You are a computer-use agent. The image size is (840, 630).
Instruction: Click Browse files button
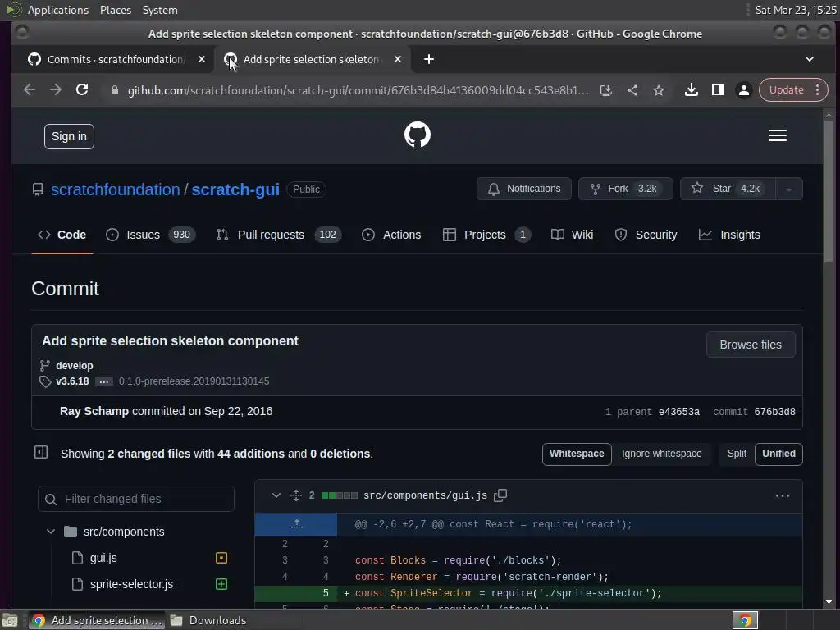tap(751, 345)
